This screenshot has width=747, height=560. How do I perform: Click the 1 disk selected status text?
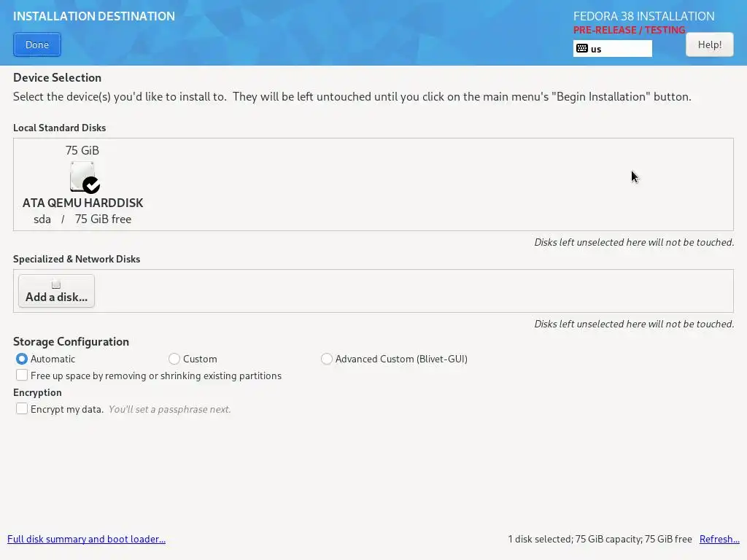(x=600, y=539)
